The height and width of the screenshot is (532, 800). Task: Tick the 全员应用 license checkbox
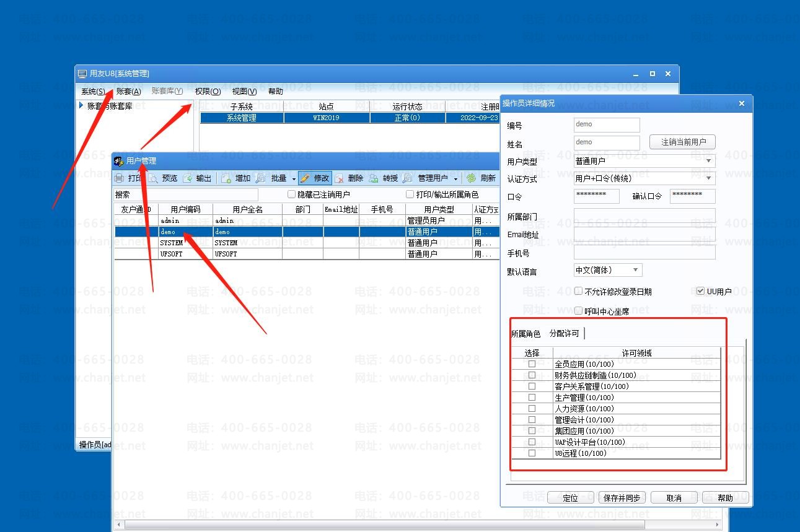[x=532, y=364]
